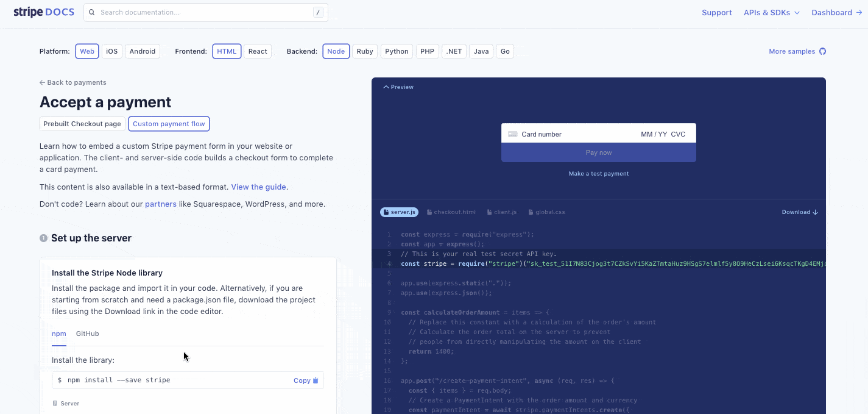
Task: Collapse the Preview panel
Action: (398, 87)
